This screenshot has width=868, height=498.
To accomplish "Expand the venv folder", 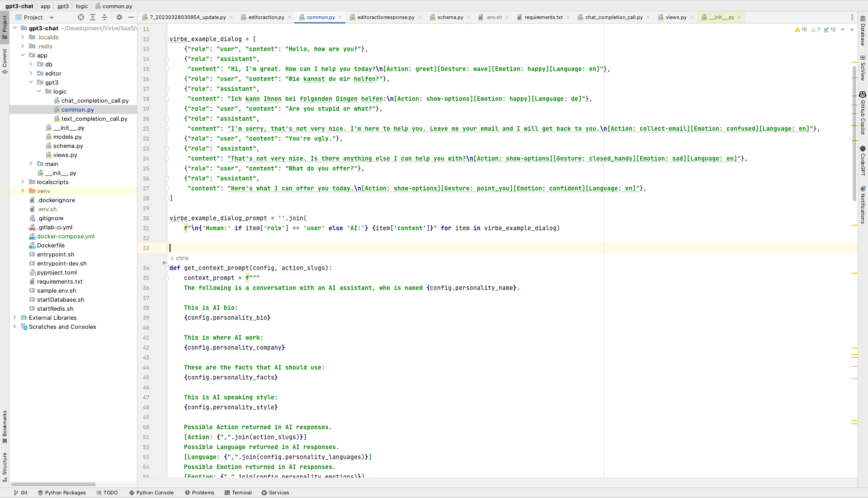I will coord(23,191).
